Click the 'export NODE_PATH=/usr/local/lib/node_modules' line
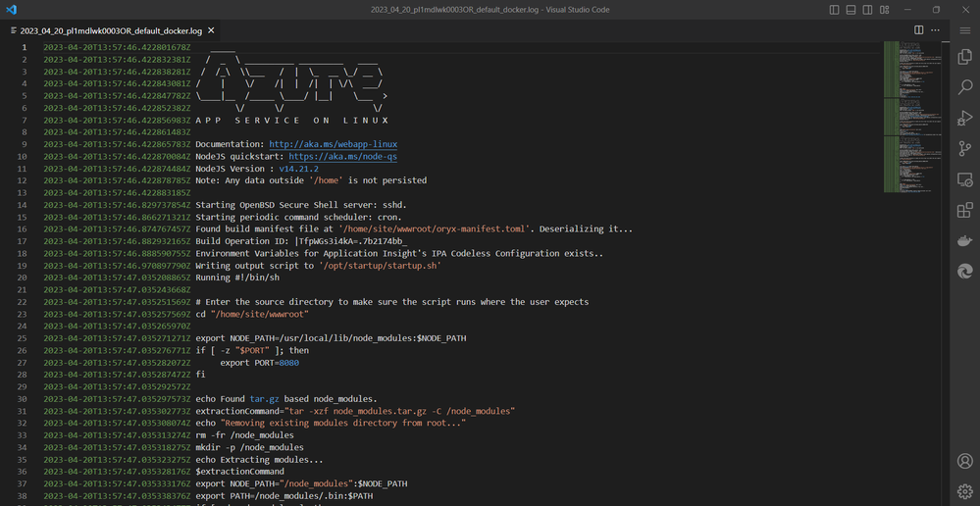Viewport: 980px width, 506px height. pyautogui.click(x=331, y=338)
